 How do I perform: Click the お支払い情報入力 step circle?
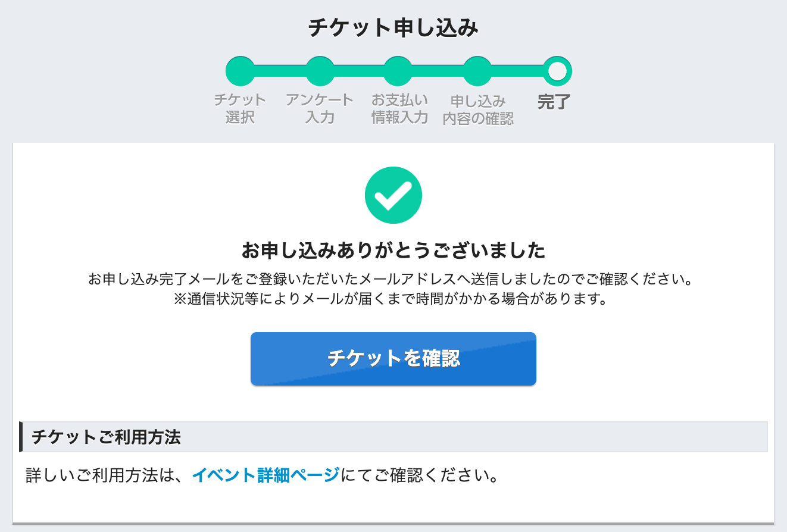pyautogui.click(x=399, y=71)
